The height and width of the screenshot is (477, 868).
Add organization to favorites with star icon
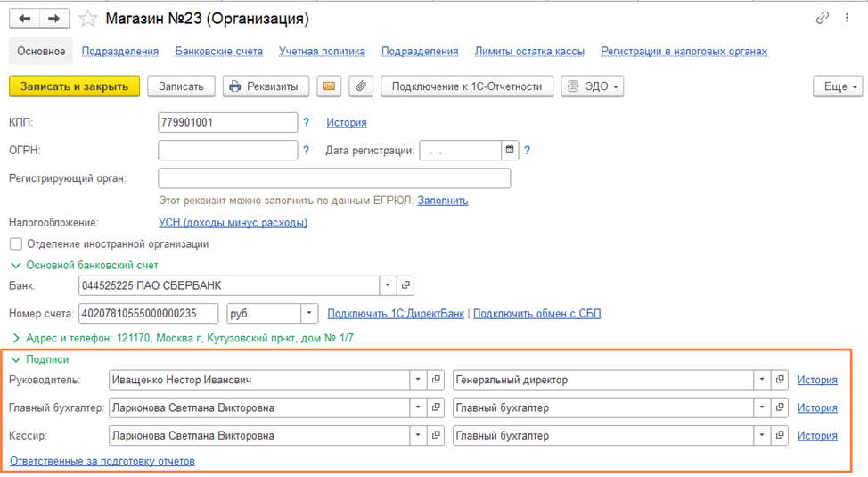click(x=87, y=19)
